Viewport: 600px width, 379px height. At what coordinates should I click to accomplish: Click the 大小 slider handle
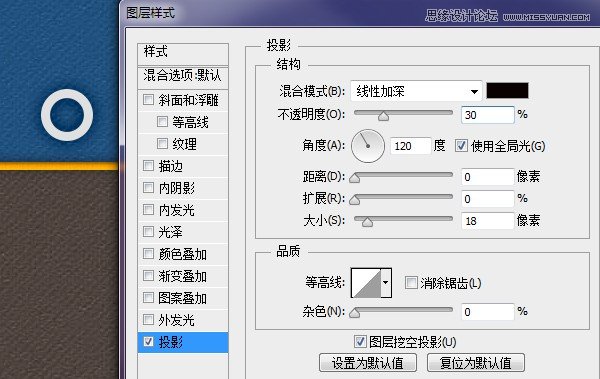367,222
